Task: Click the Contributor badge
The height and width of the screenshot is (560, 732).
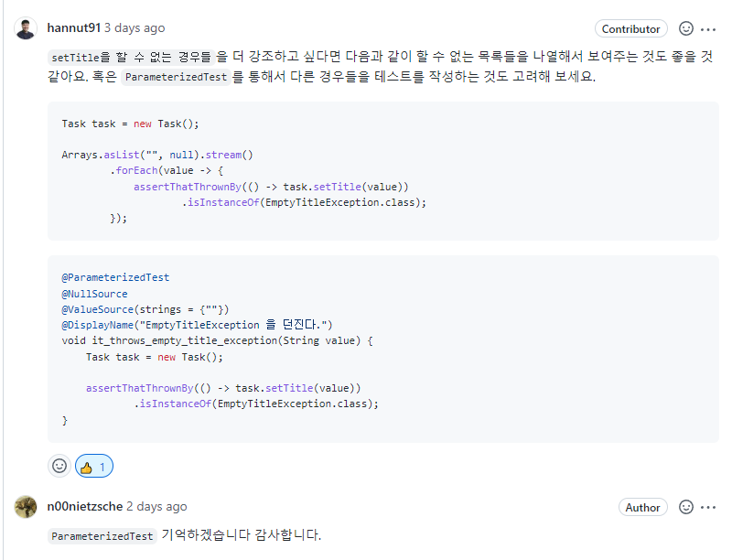Action: click(x=631, y=29)
